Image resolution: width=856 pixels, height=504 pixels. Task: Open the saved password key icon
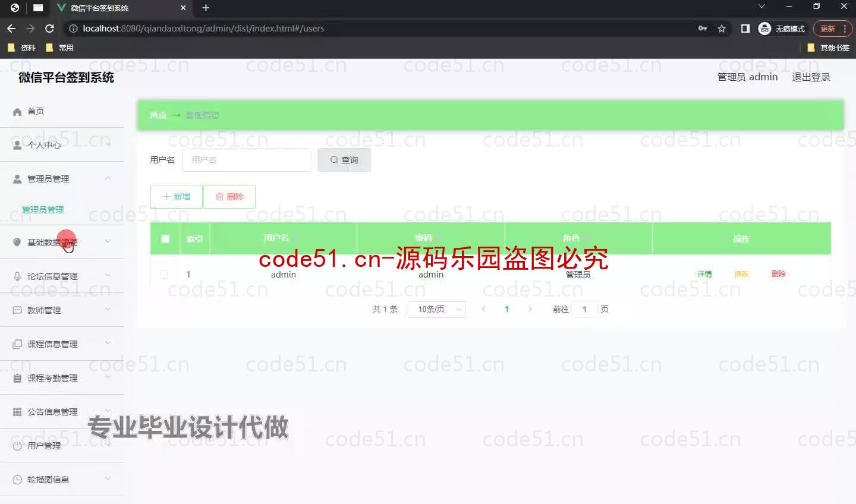pos(703,29)
